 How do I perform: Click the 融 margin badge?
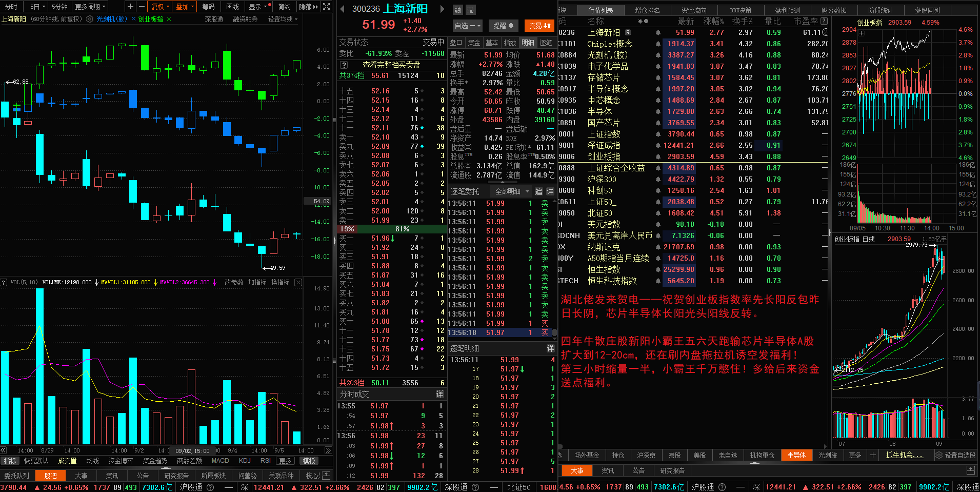pyautogui.click(x=458, y=10)
